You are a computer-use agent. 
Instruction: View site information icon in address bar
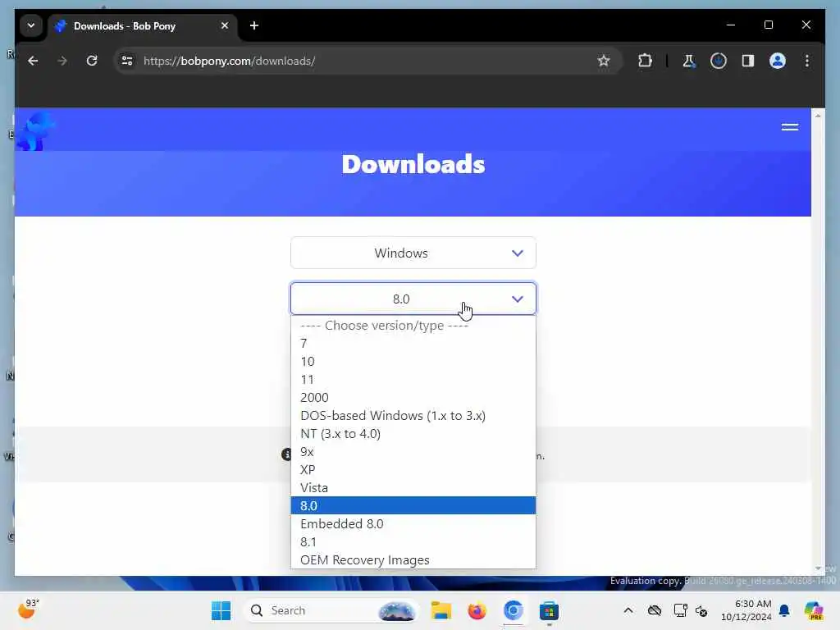point(127,61)
